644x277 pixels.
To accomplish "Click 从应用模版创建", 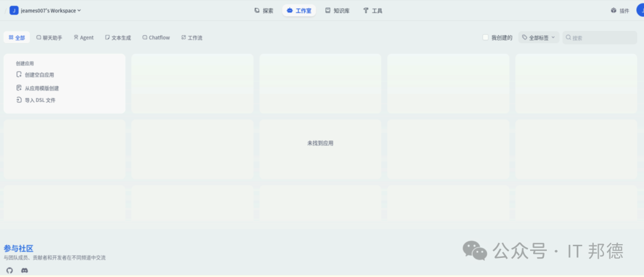I will click(x=38, y=88).
